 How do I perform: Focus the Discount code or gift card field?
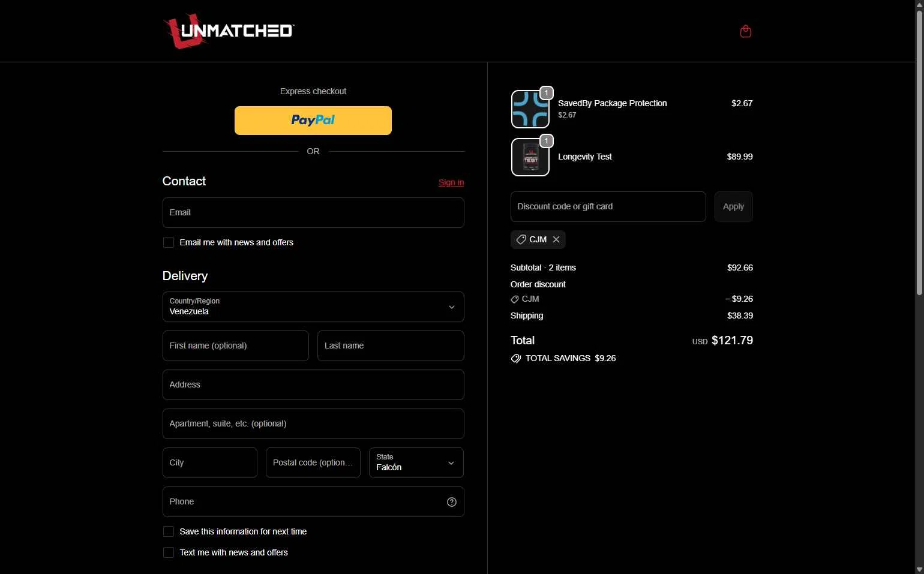point(608,206)
